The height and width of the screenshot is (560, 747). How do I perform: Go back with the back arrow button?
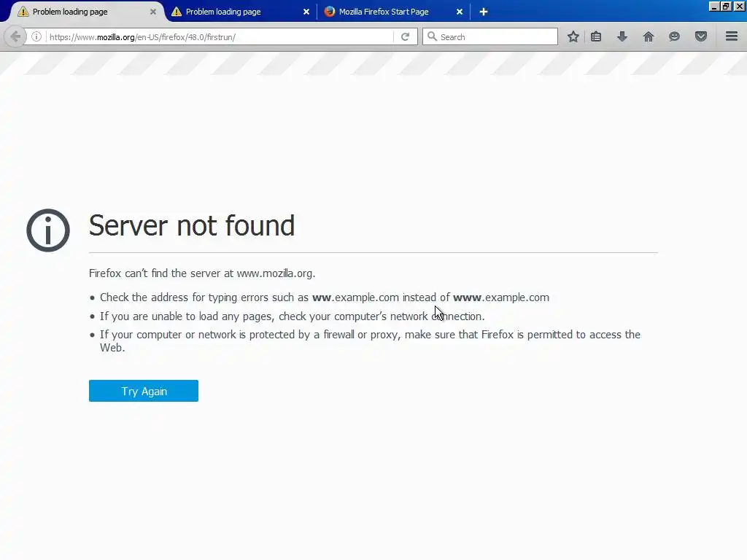coord(15,36)
